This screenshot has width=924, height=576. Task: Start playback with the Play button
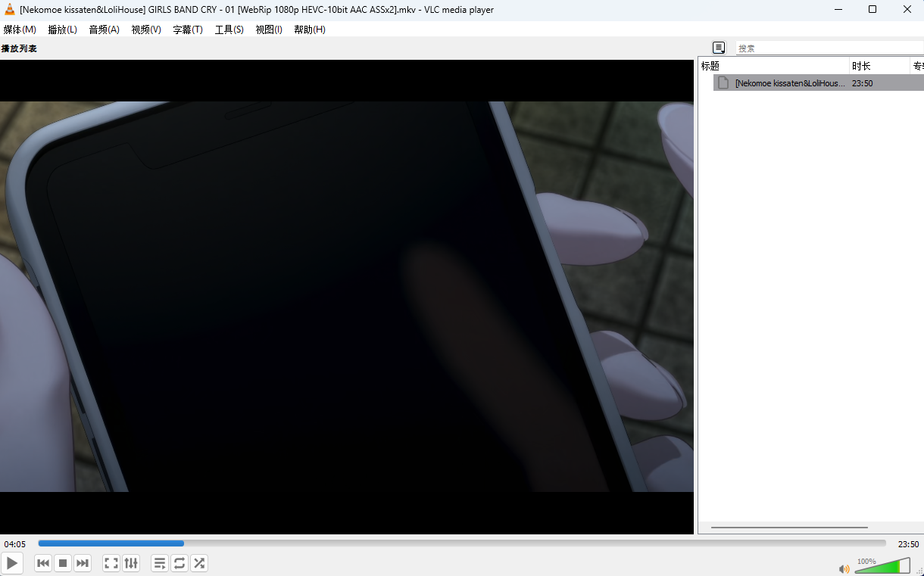[12, 563]
